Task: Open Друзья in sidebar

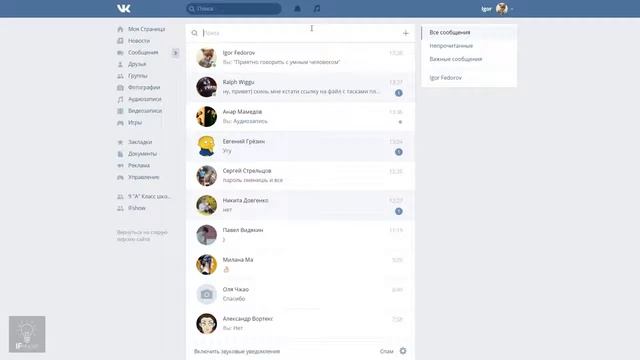Action: [x=137, y=64]
